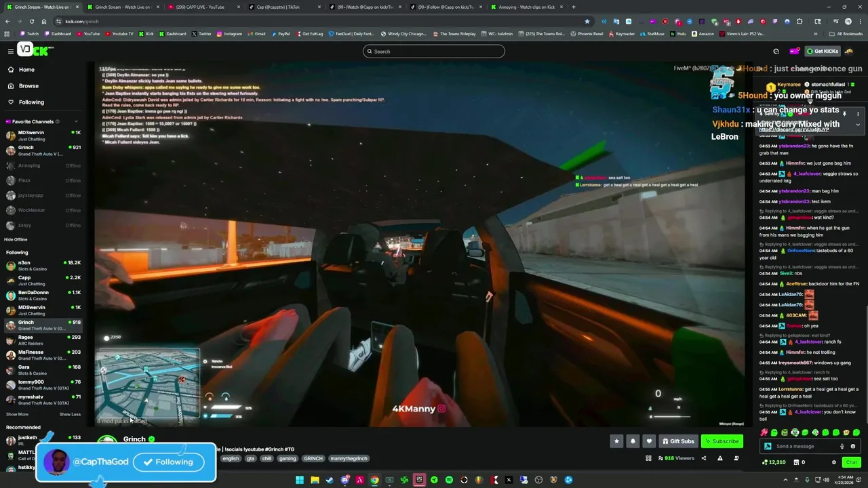This screenshot has width=868, height=488.
Task: Open the search/notification icon in Kick header
Action: coord(776,51)
